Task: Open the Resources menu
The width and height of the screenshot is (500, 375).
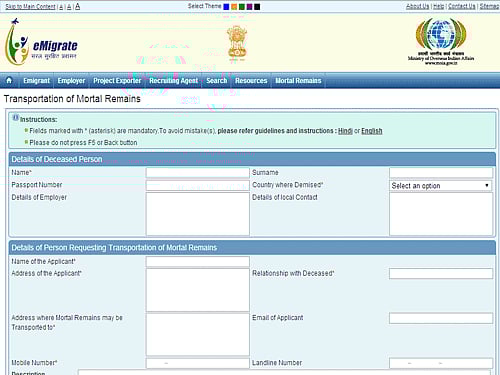Action: click(251, 81)
